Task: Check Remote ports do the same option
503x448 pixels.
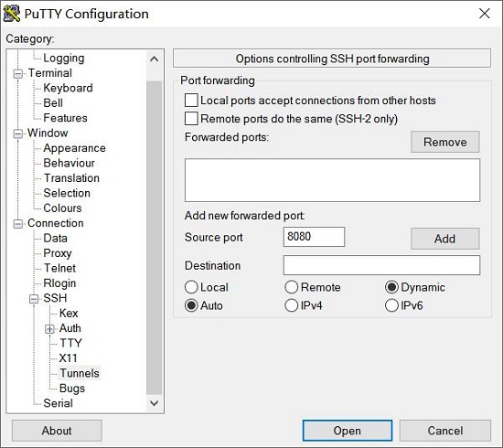Action: pos(191,118)
